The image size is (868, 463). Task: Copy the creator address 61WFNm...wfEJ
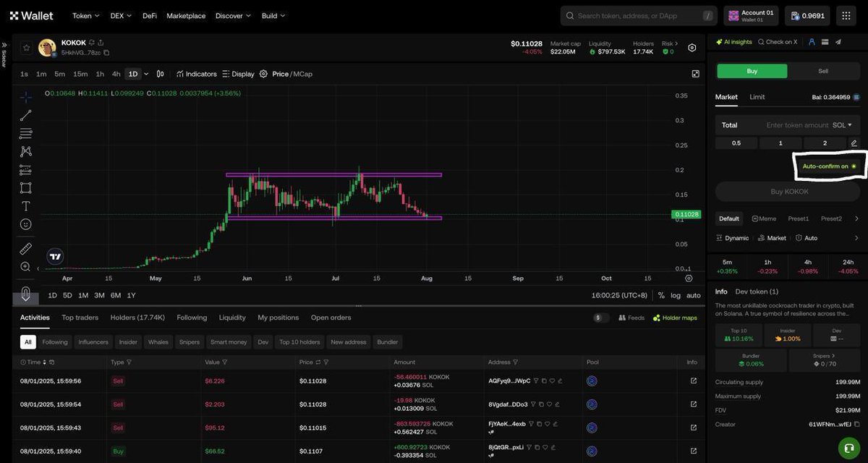coord(856,425)
